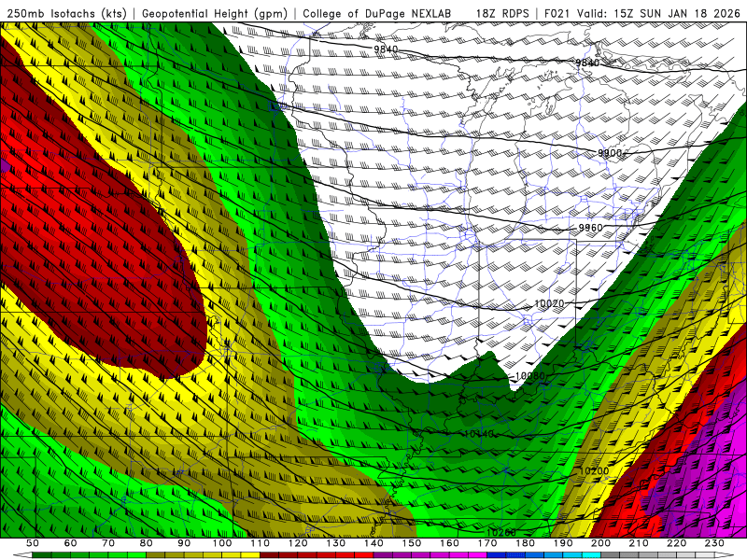The height and width of the screenshot is (560, 747).
Task: Click the 130 value on the color scale
Action: pyautogui.click(x=335, y=543)
